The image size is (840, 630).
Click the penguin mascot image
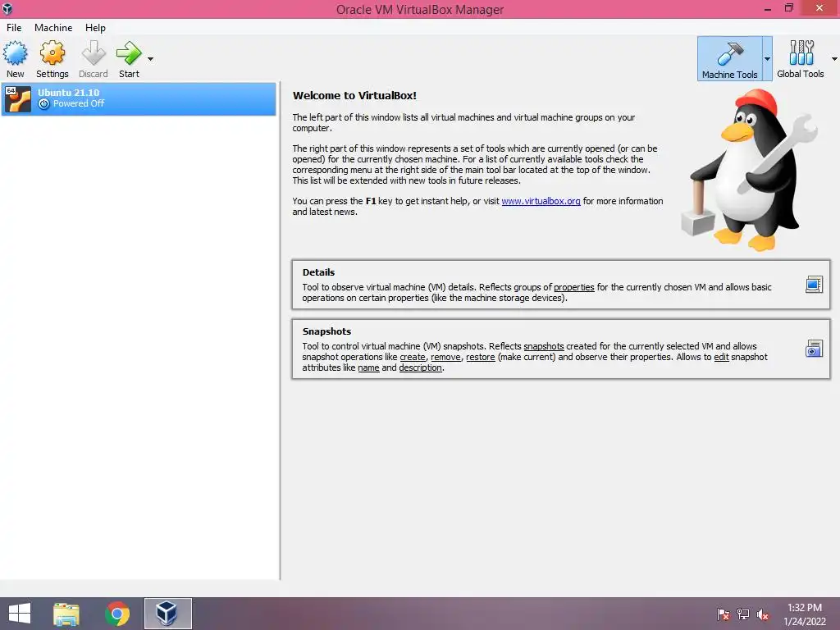pyautogui.click(x=750, y=170)
